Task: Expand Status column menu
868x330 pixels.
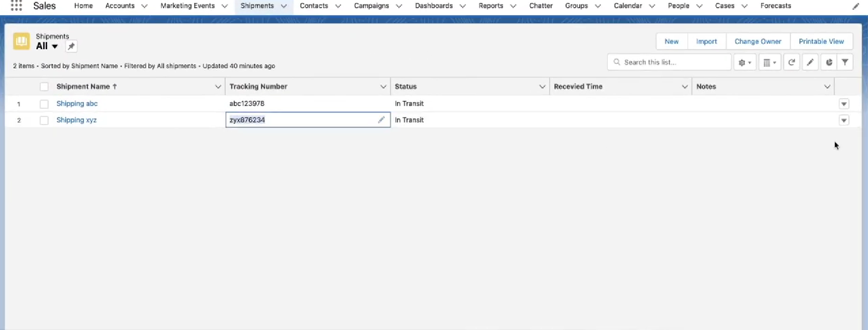Action: click(x=542, y=86)
